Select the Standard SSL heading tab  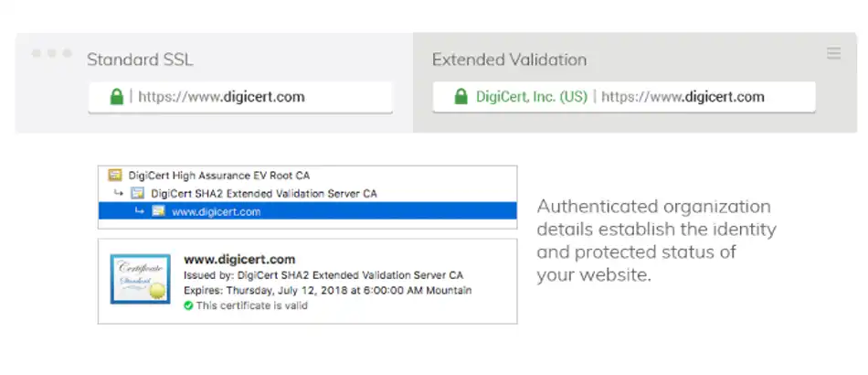coord(140,59)
